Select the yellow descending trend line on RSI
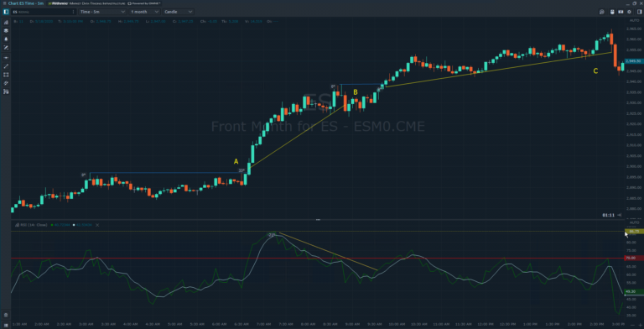The image size is (644, 329). coord(328,252)
